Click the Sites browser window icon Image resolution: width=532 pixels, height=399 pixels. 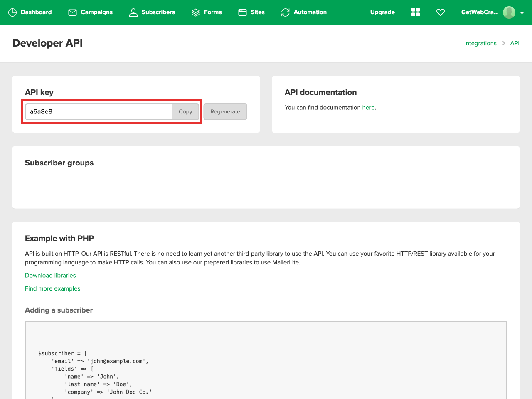(x=242, y=12)
